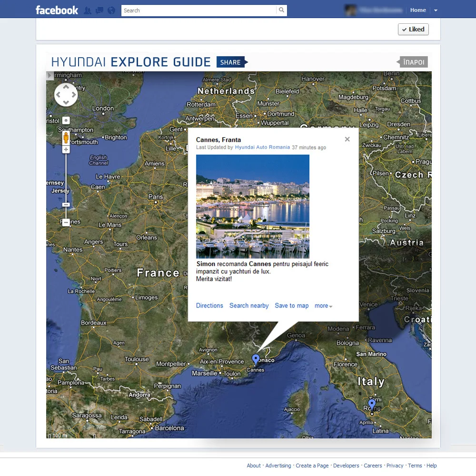The image size is (476, 476).
Task: Click the zoom slider handle
Action: tap(66, 205)
